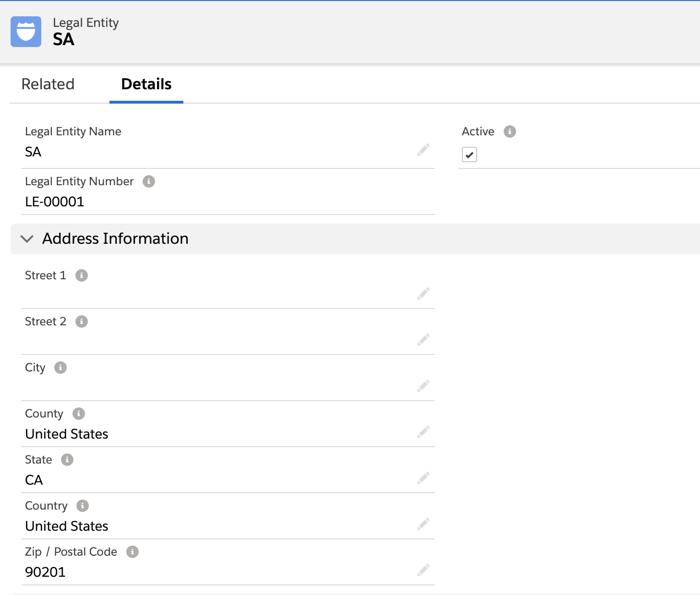Click pencil icon to edit Street 2
Image resolution: width=700 pixels, height=595 pixels.
coord(423,340)
